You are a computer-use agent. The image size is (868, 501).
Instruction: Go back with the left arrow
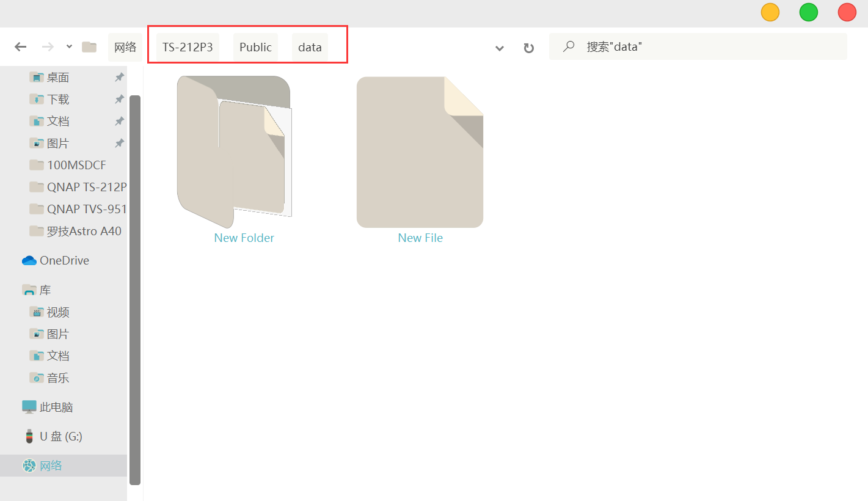coord(21,47)
